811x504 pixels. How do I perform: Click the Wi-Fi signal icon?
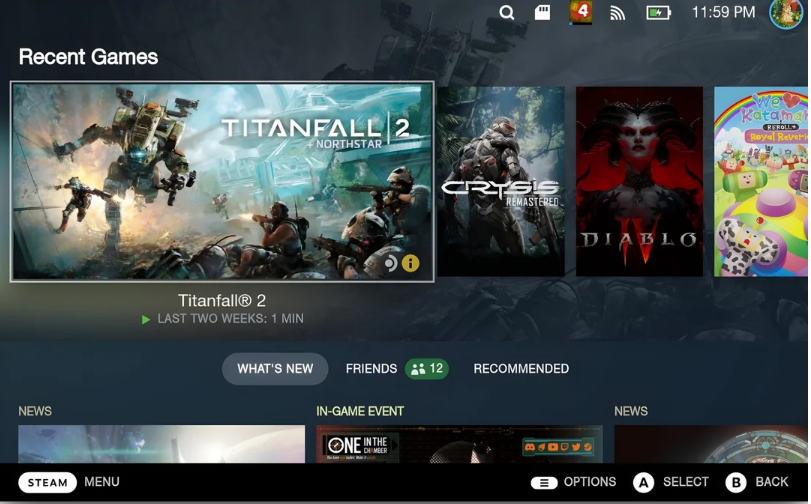tap(618, 13)
